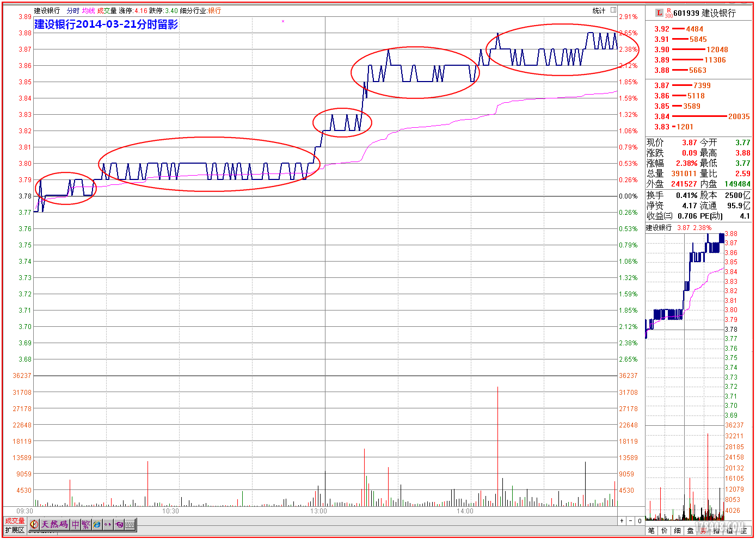Click the tallest red volume bar near 14:00
The image size is (756, 540).
(497, 446)
